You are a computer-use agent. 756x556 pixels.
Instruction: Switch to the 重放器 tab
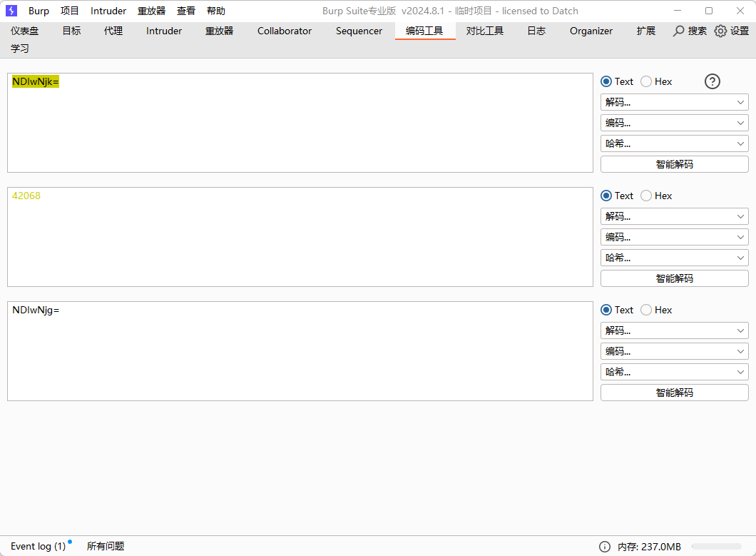(220, 31)
